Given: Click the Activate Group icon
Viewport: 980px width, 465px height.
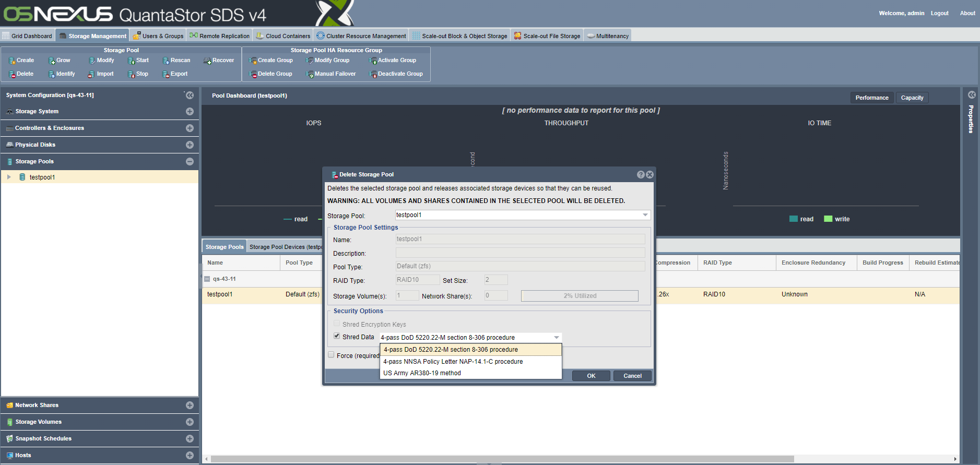Looking at the screenshot, I should click(x=373, y=61).
